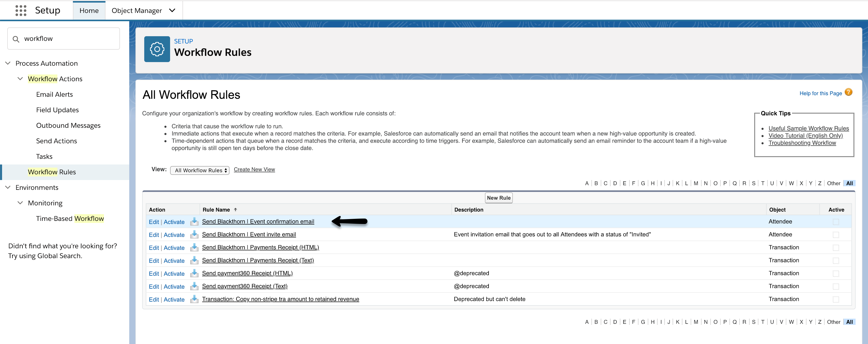
Task: Open the Useful Sample Workflow Rules tip
Action: pyautogui.click(x=808, y=128)
